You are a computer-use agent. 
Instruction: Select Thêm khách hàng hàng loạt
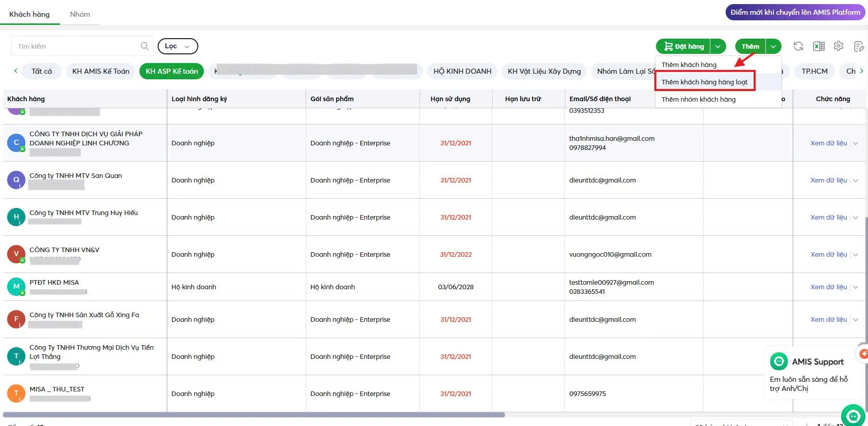718,82
